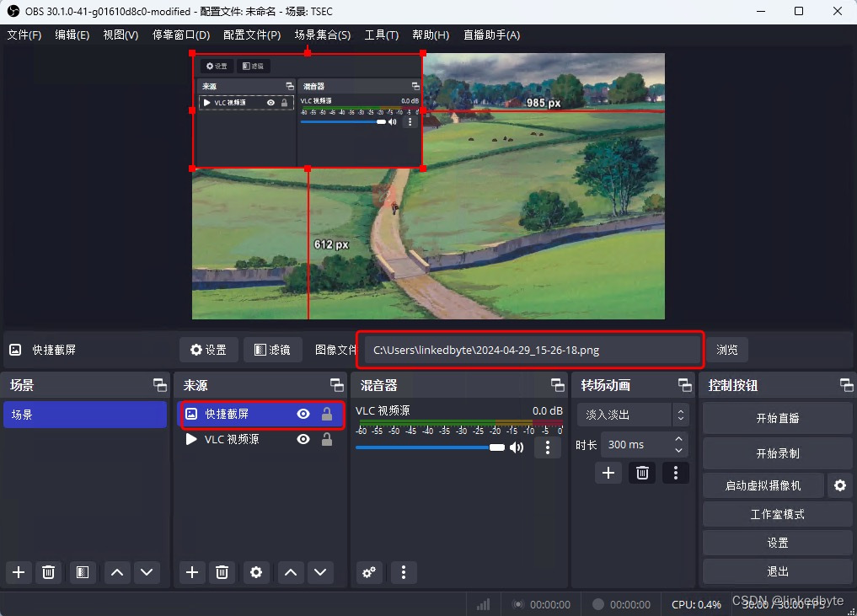
Task: Toggle lock on 快捷截屏 source
Action: point(327,414)
